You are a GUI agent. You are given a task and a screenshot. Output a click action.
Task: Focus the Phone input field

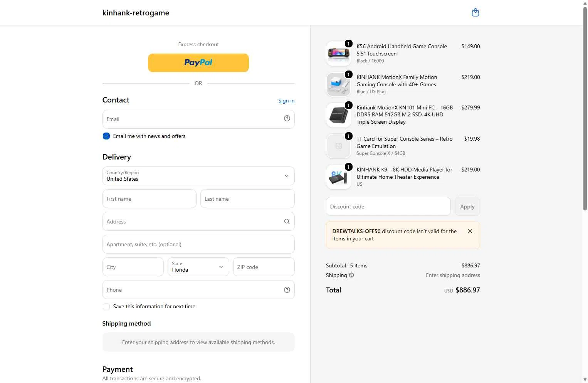(x=198, y=290)
